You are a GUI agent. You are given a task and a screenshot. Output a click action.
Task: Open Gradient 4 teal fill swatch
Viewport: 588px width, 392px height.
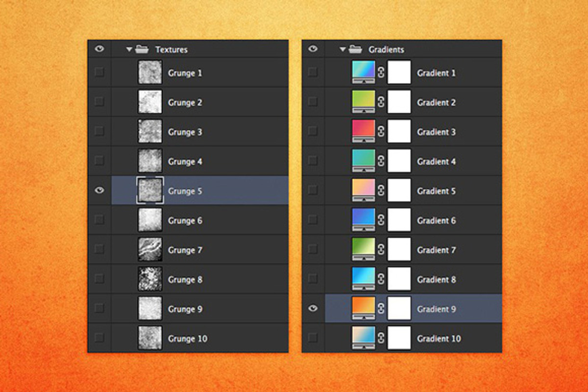coord(364,161)
